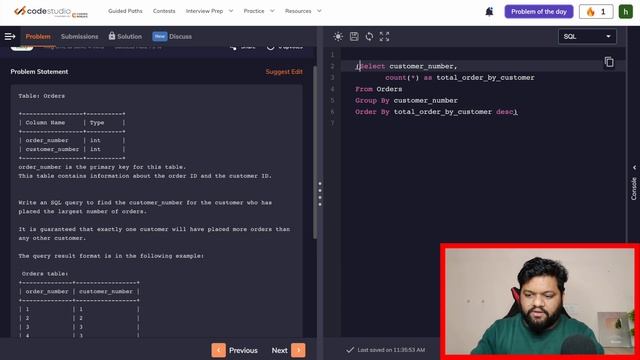Switch to the Discuss tab
Screen dimensions: 640x360
(x=180, y=36)
